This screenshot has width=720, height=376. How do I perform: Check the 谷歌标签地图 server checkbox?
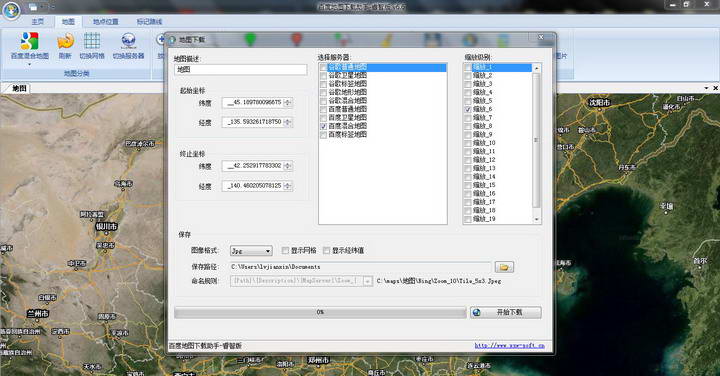tap(323, 84)
